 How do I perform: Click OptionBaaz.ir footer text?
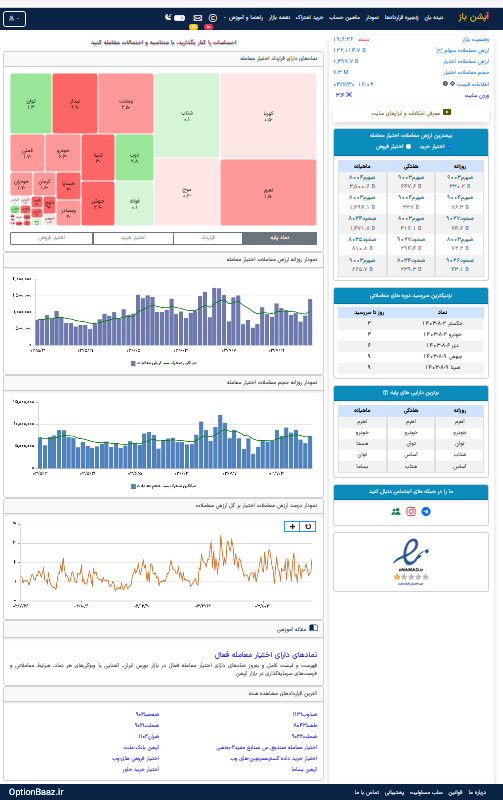point(36,792)
